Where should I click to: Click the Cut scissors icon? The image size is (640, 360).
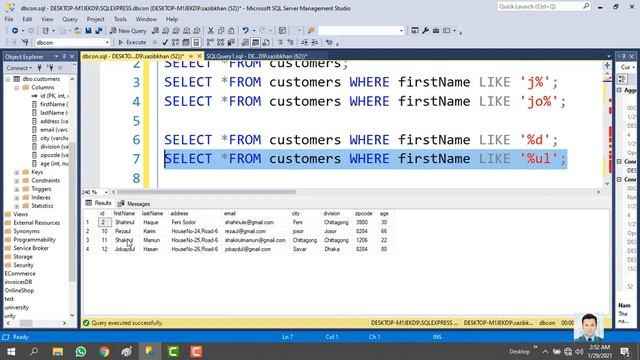click(211, 31)
